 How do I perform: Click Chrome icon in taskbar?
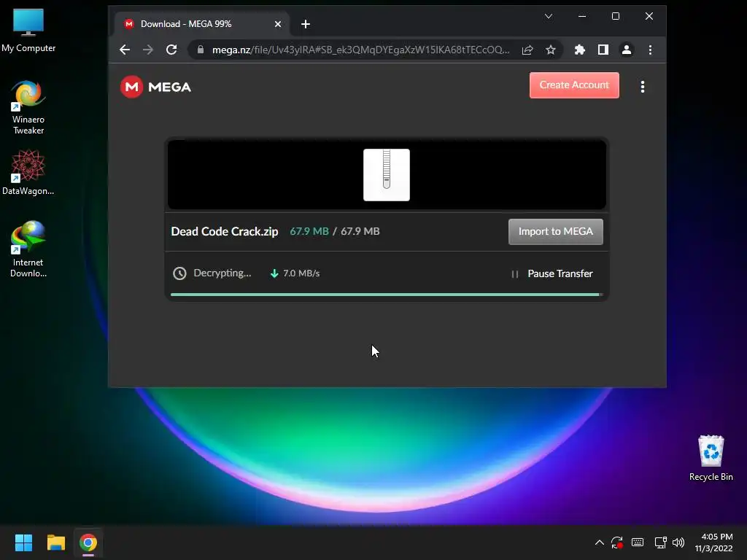88,542
